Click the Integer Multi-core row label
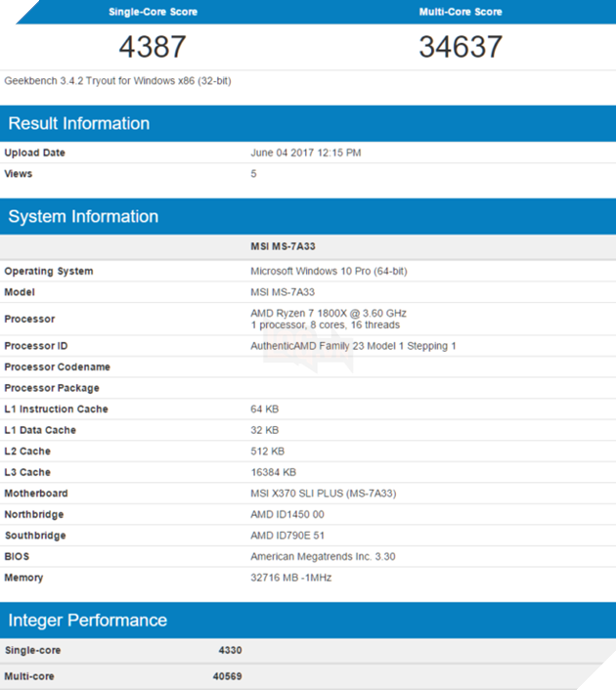This screenshot has width=616, height=690. (x=29, y=676)
